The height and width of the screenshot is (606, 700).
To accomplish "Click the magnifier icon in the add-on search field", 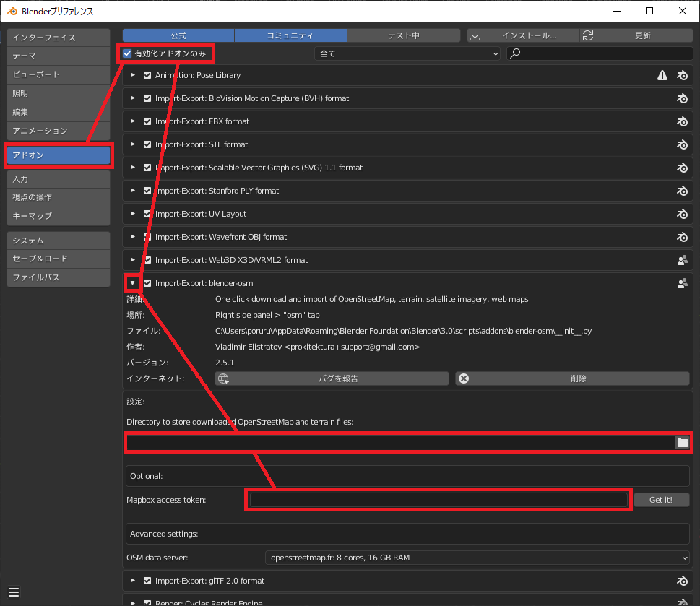I will [x=516, y=53].
